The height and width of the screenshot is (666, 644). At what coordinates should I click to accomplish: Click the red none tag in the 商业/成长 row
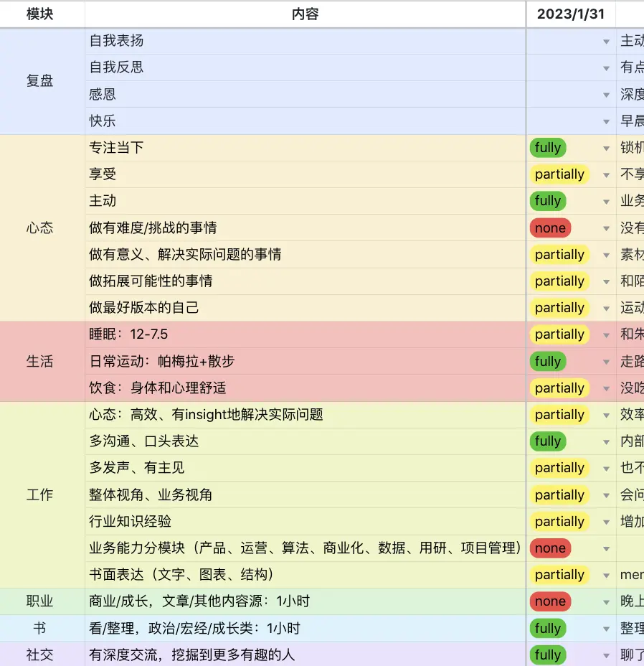[x=550, y=601]
